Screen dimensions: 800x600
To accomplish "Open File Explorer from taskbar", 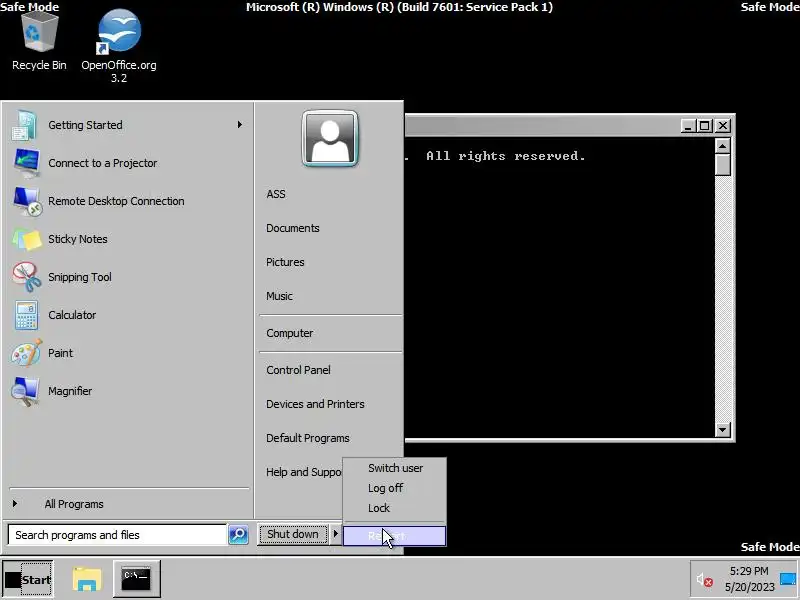I will 87,579.
